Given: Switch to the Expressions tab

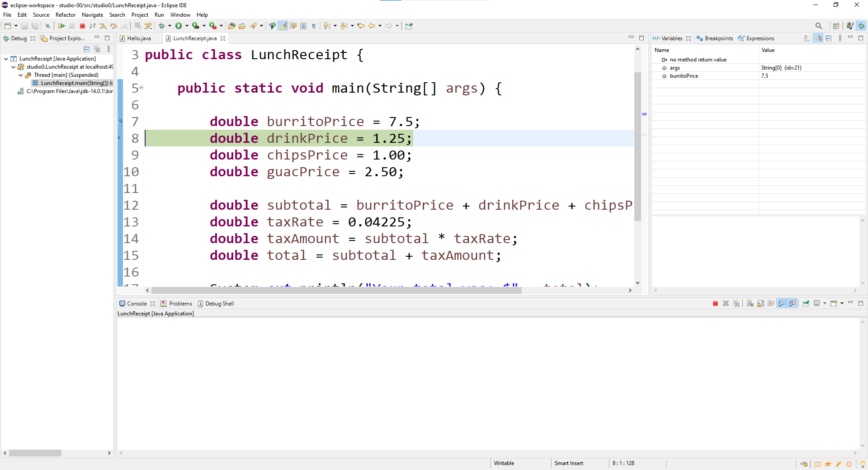Looking at the screenshot, I should (x=756, y=38).
